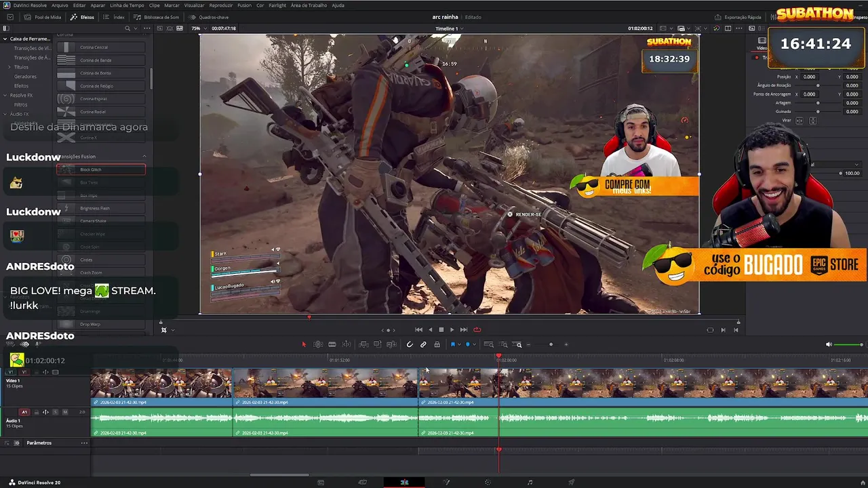Adjust the green volume slider
The height and width of the screenshot is (488, 868).
coord(848,344)
